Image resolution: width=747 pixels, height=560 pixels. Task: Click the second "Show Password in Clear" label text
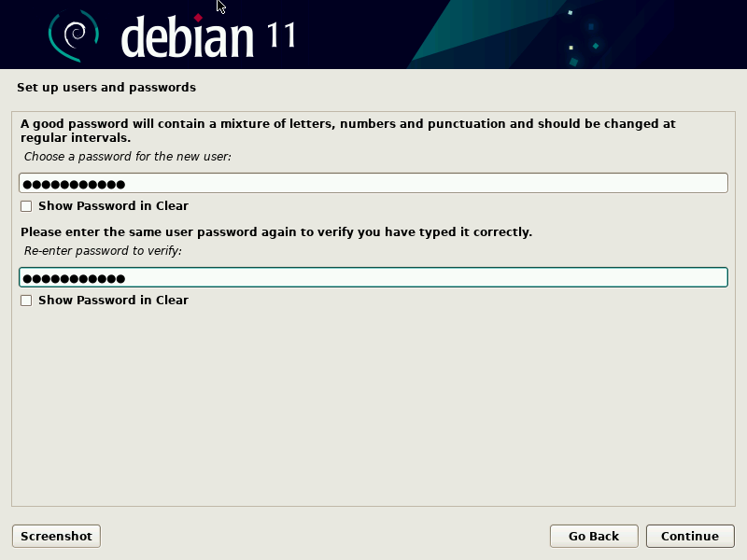pos(113,301)
